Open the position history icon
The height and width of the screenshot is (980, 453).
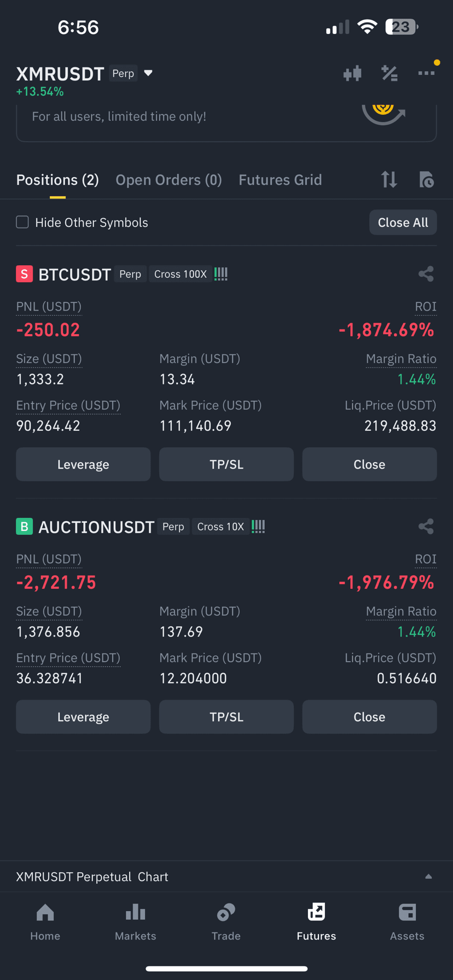pos(426,179)
